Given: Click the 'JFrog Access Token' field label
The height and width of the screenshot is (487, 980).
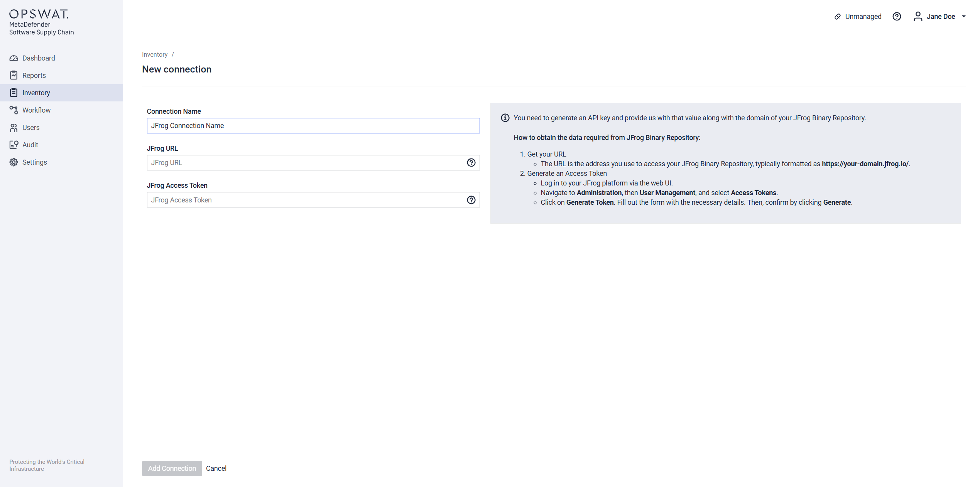Looking at the screenshot, I should [177, 185].
